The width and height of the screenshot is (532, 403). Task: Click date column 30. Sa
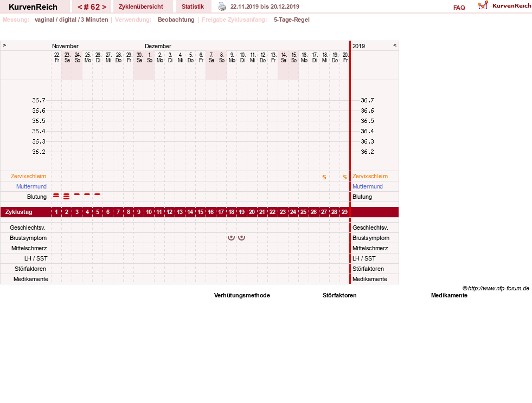tap(139, 57)
